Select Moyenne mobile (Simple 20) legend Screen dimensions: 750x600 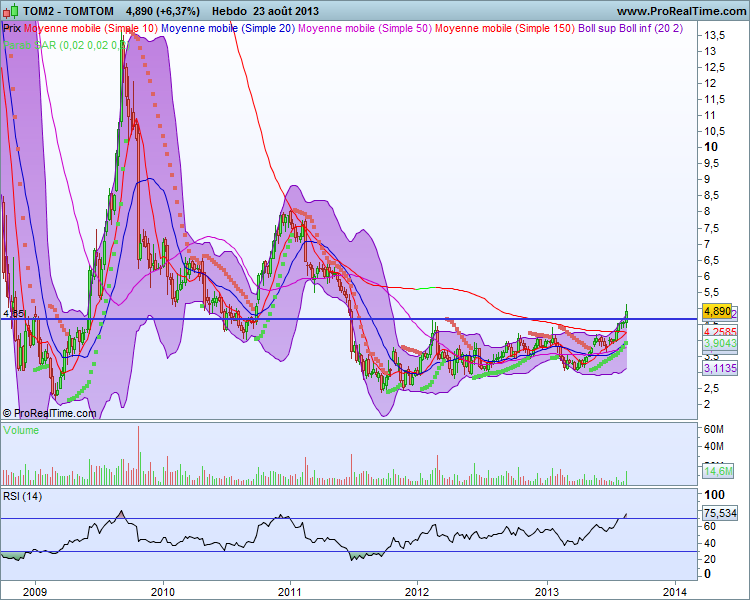pos(228,28)
